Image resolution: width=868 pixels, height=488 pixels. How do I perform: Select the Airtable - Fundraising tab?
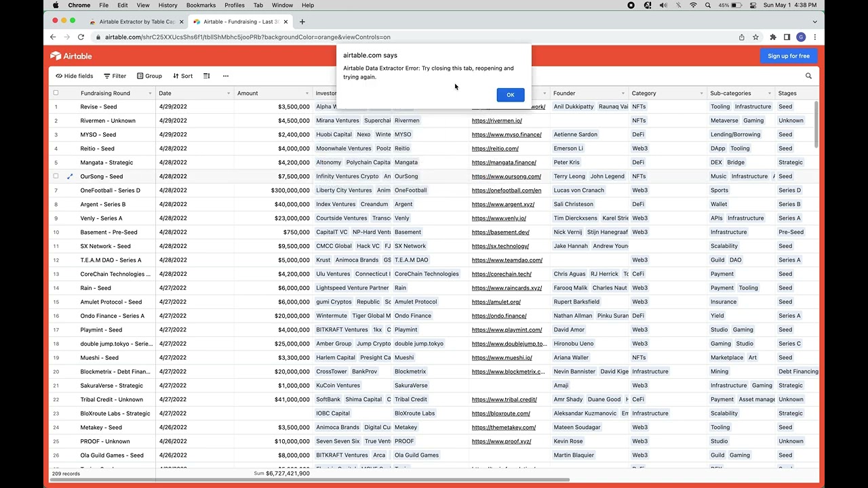(241, 22)
